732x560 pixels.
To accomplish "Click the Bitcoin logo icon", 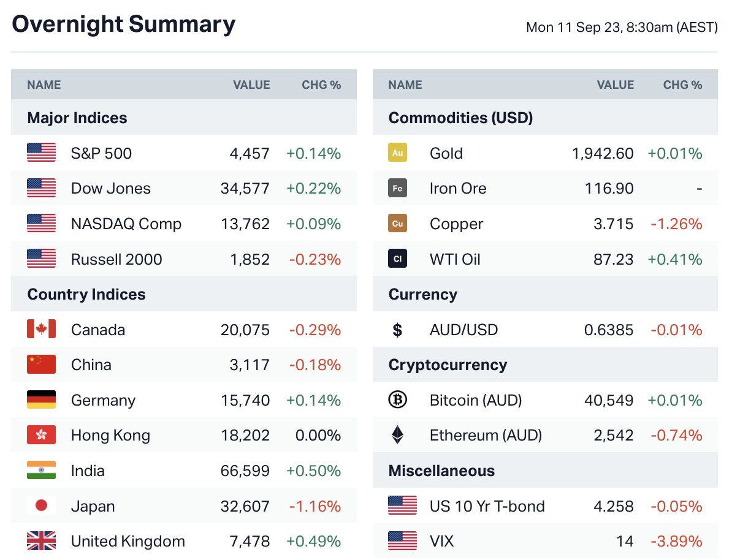I will click(397, 400).
